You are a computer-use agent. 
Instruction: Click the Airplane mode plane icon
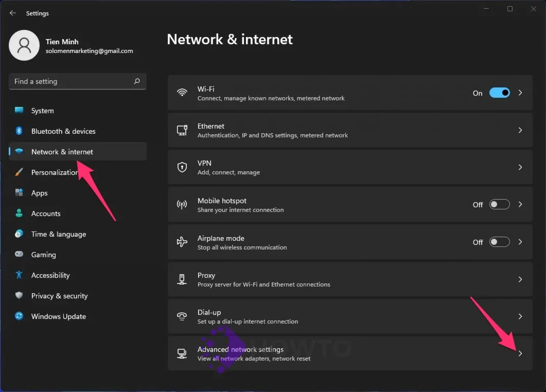[x=182, y=242]
